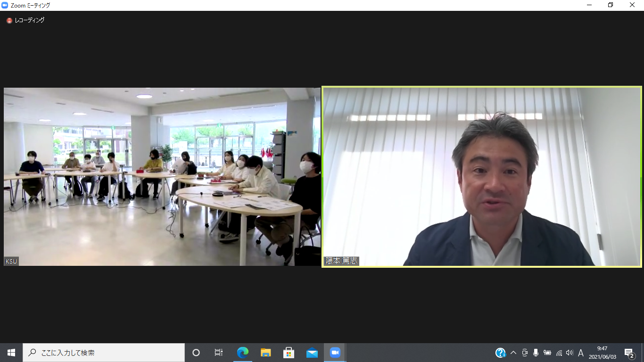
Task: Expand hidden system tray icons chevron
Action: click(x=513, y=353)
